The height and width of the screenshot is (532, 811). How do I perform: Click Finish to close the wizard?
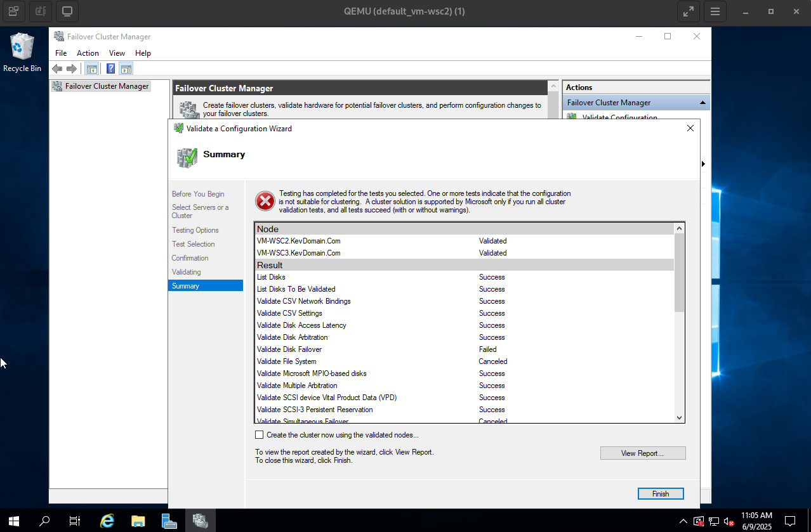tap(661, 494)
